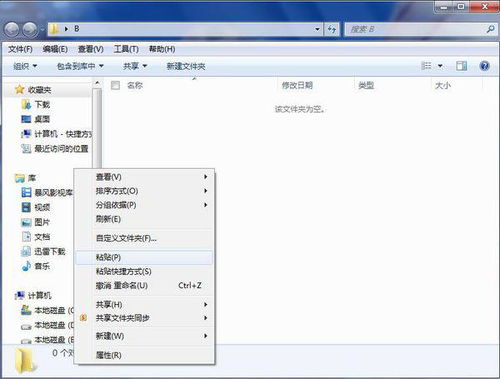500x379 pixels.
Task: Open the 包含到库中 dropdown
Action: coord(80,66)
